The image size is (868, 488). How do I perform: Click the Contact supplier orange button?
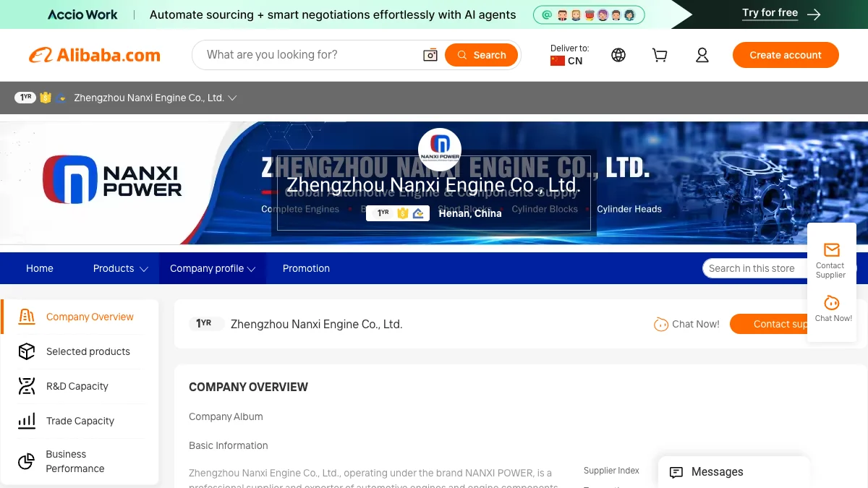coord(768,324)
